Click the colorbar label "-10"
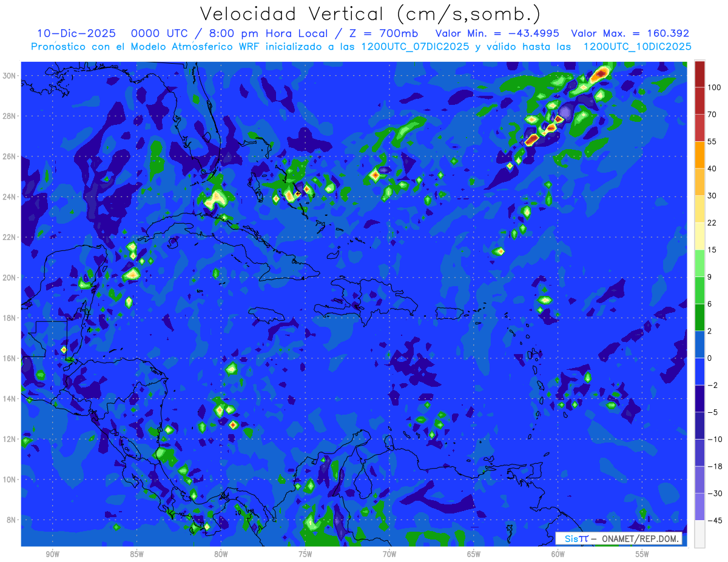The height and width of the screenshot is (562, 728). click(x=715, y=439)
